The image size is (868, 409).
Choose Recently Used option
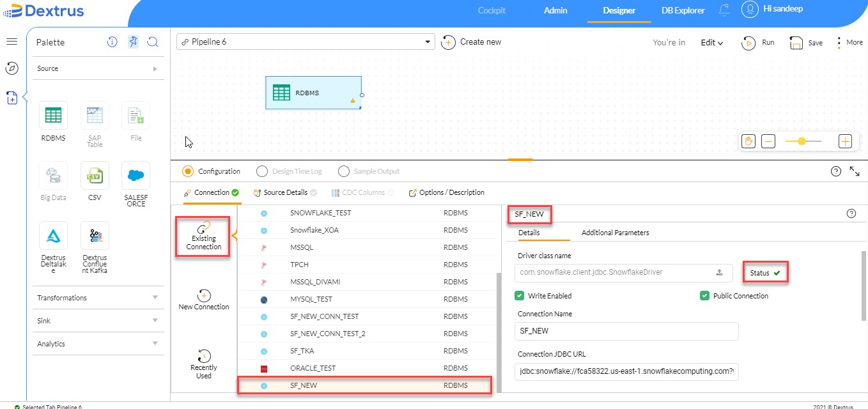point(203,364)
